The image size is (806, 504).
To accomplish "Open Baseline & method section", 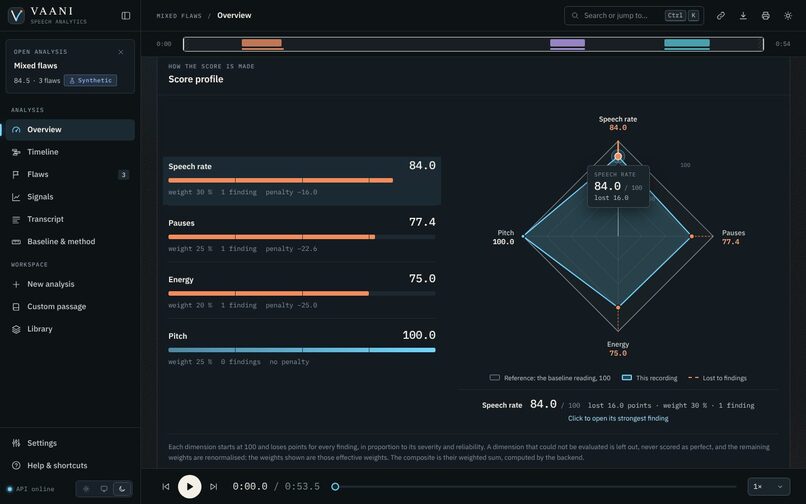I will point(70,241).
